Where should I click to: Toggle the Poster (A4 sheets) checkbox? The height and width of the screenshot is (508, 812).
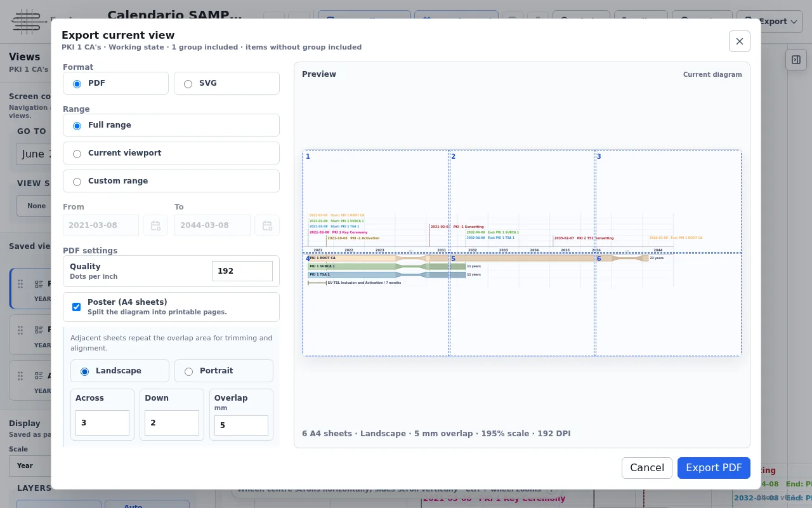pos(76,307)
